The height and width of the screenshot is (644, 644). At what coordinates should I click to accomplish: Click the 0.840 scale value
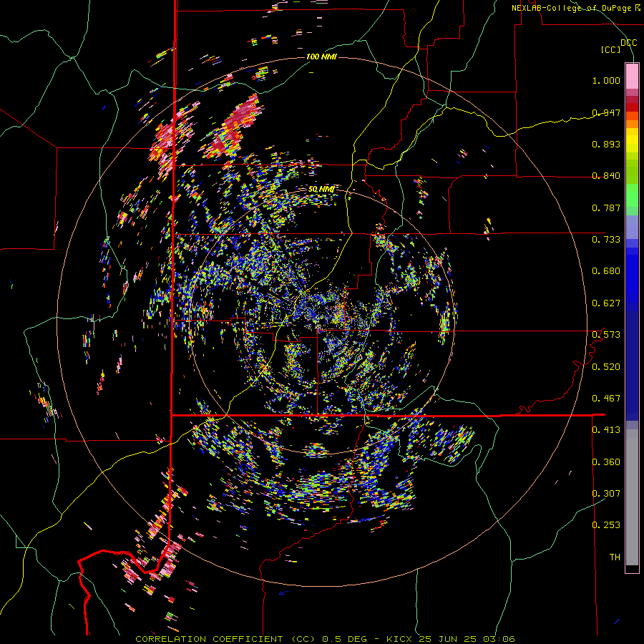pyautogui.click(x=606, y=176)
